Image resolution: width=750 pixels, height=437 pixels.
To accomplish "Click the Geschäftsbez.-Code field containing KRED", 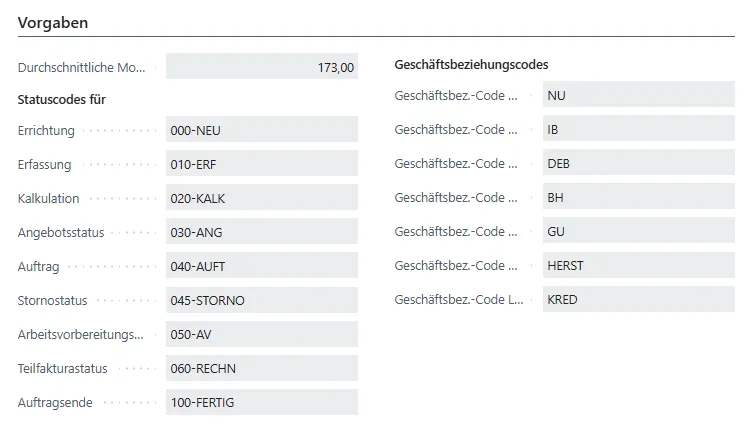I will coord(638,300).
